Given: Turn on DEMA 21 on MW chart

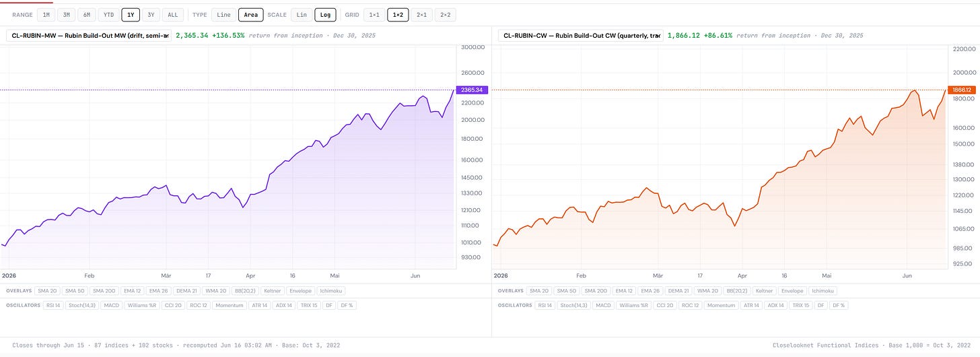Looking at the screenshot, I should (186, 291).
